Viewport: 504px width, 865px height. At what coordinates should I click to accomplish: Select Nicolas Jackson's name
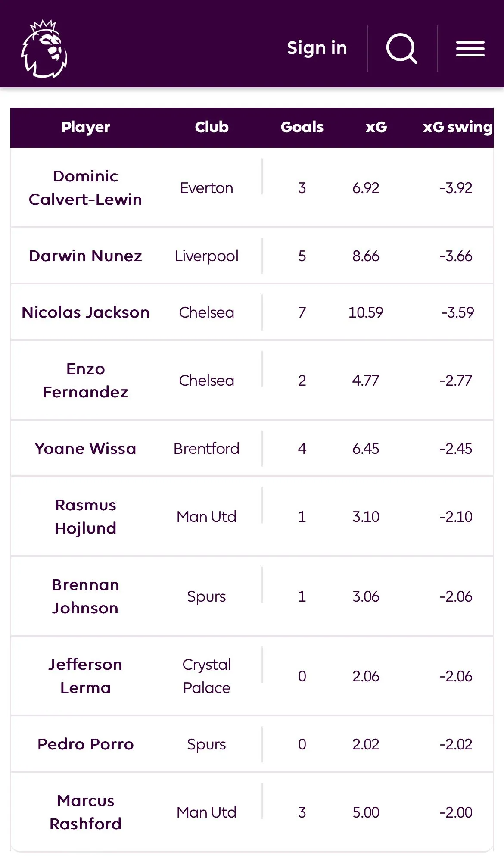[x=86, y=312]
